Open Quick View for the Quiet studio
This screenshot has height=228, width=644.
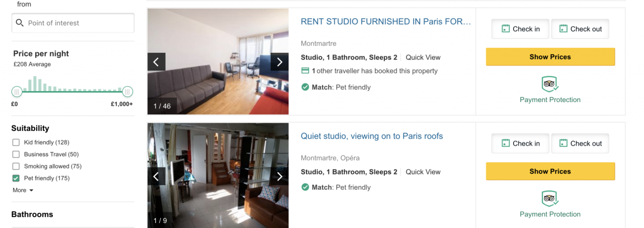pyautogui.click(x=423, y=172)
